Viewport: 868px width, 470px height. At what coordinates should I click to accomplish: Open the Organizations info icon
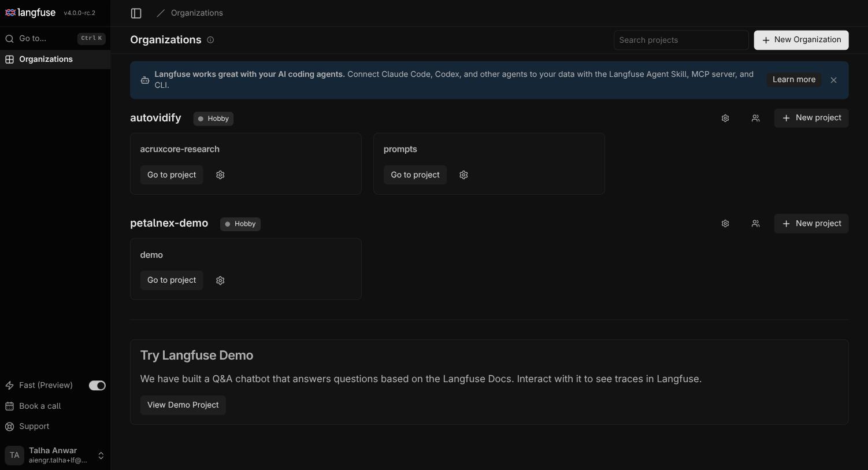point(210,40)
